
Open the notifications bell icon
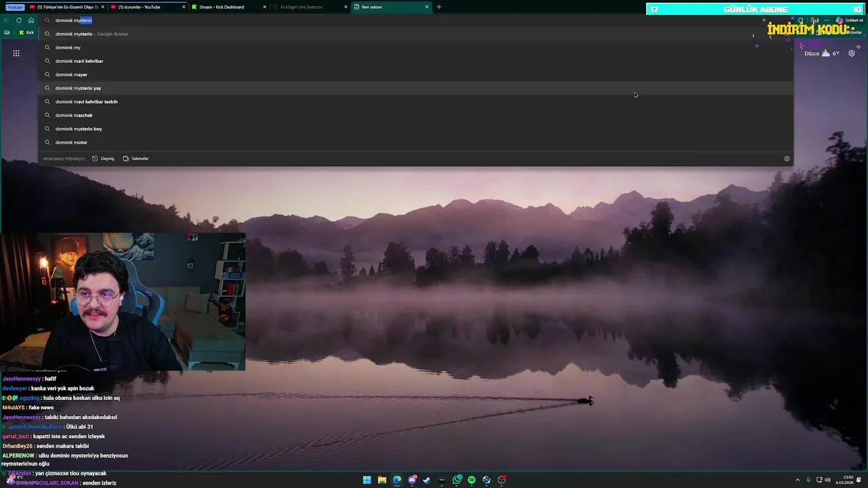tap(859, 480)
